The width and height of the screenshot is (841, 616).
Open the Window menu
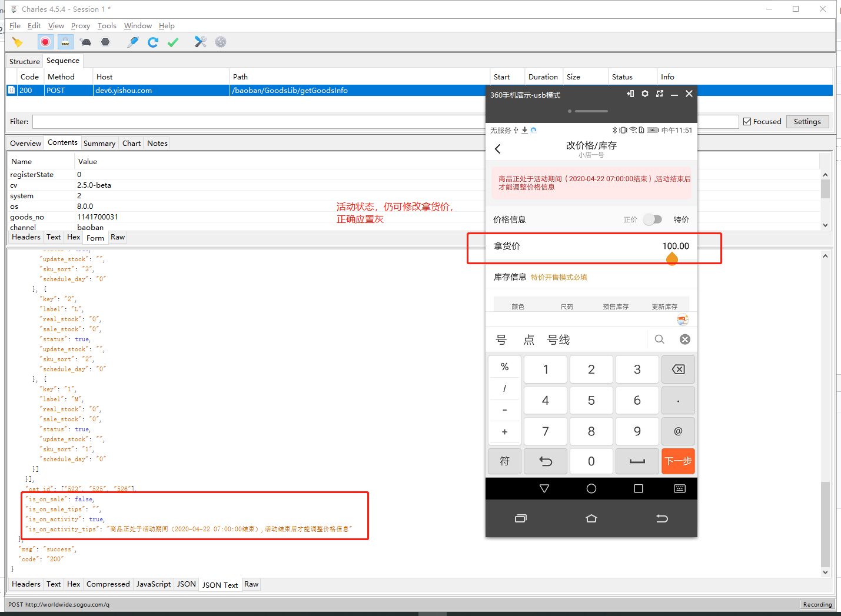coord(138,26)
